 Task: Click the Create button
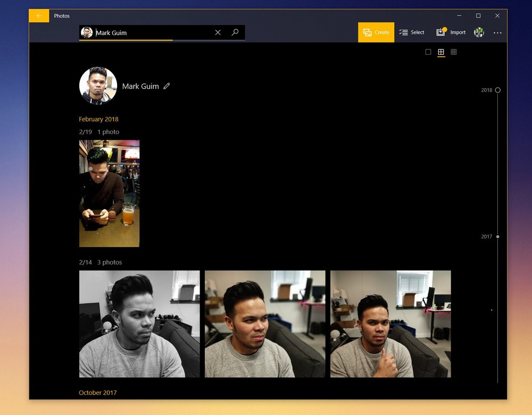pos(376,32)
